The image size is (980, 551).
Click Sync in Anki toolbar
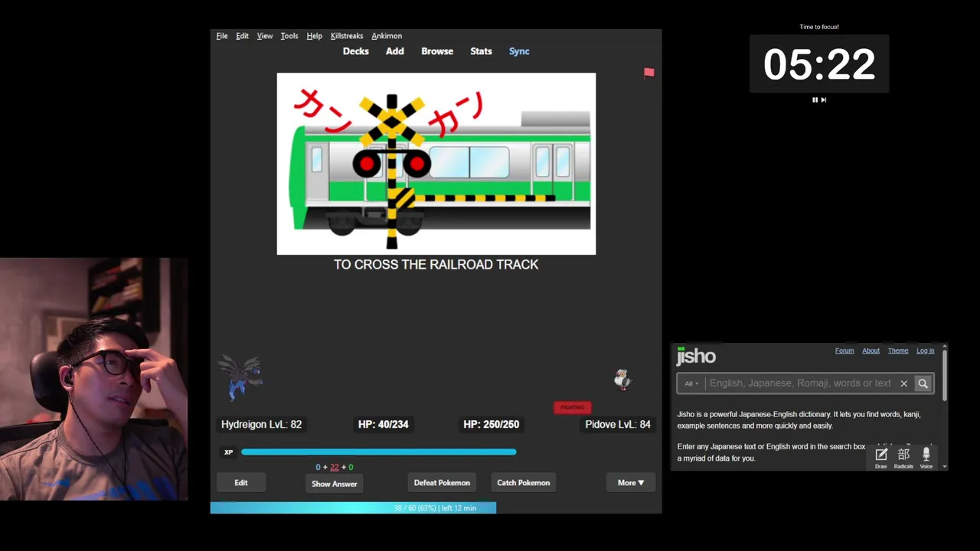tap(519, 51)
